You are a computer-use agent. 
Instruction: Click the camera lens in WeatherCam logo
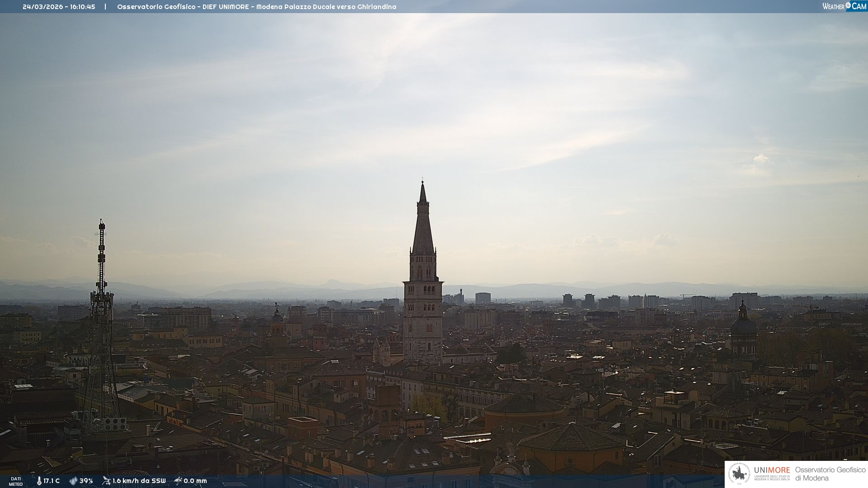click(848, 5)
